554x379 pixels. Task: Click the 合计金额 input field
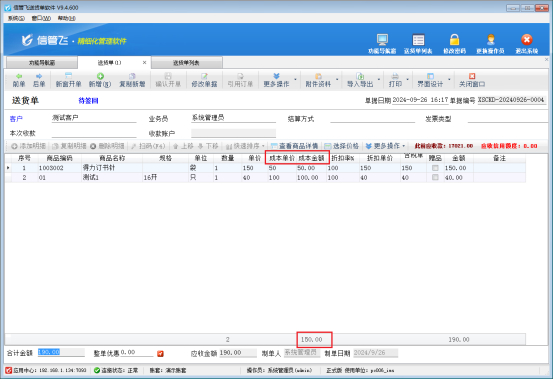point(61,352)
